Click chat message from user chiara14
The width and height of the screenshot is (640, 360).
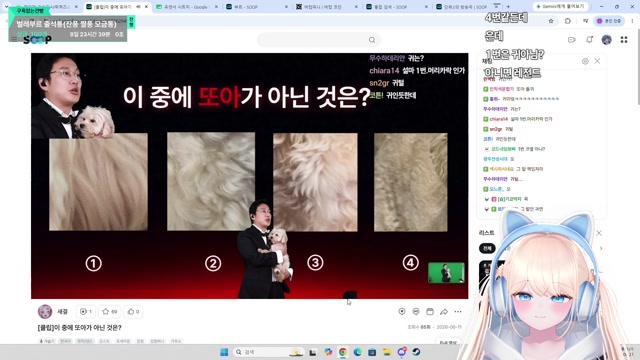[x=518, y=119]
